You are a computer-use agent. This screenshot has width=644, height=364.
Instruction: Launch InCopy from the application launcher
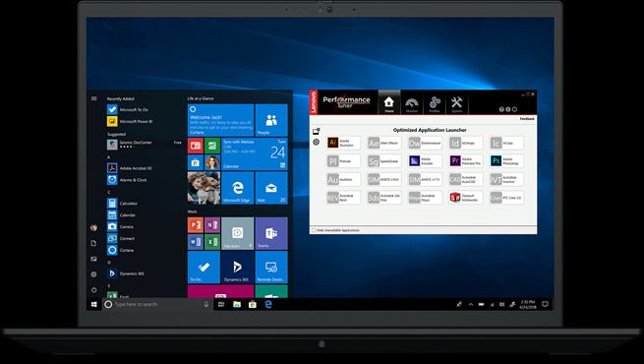(506, 143)
